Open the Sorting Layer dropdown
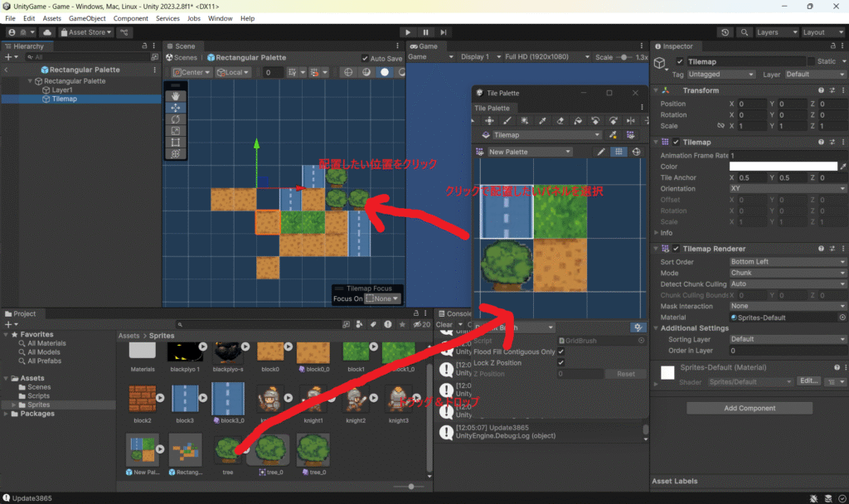849x504 pixels. [x=788, y=339]
